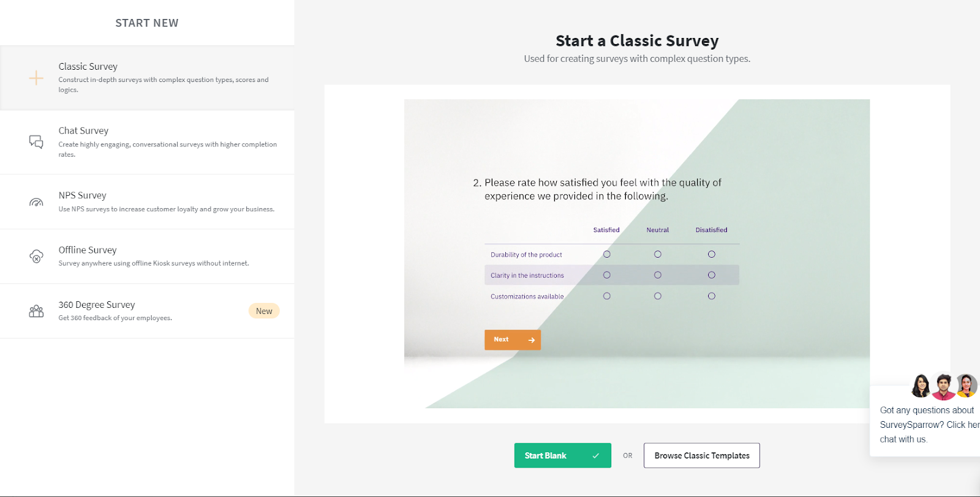
Task: Select the Classic Survey option
Action: pyautogui.click(x=163, y=78)
